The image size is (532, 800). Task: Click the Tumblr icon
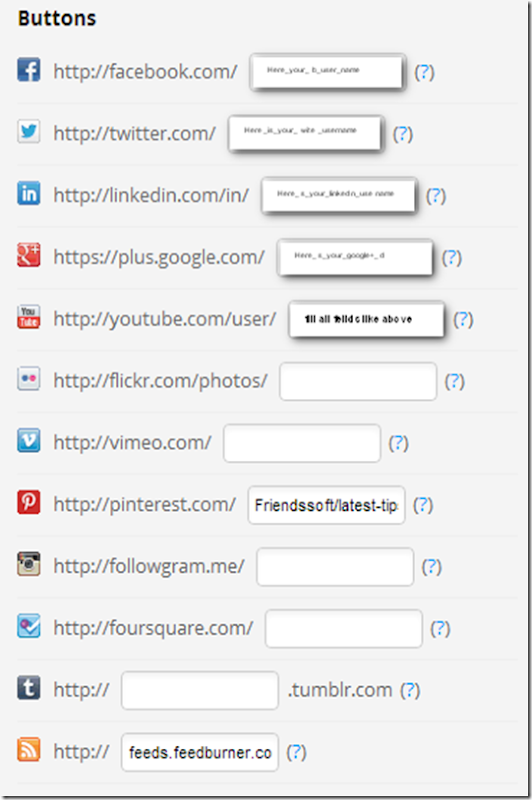tap(29, 688)
